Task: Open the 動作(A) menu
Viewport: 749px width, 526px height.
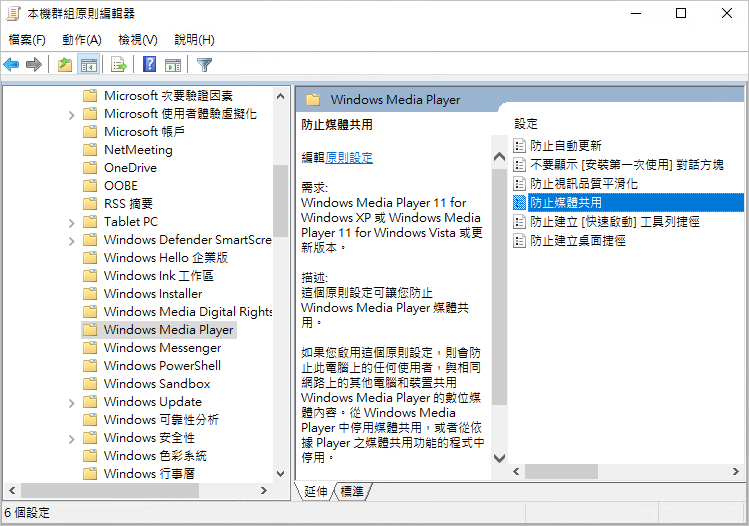Action: (x=82, y=40)
